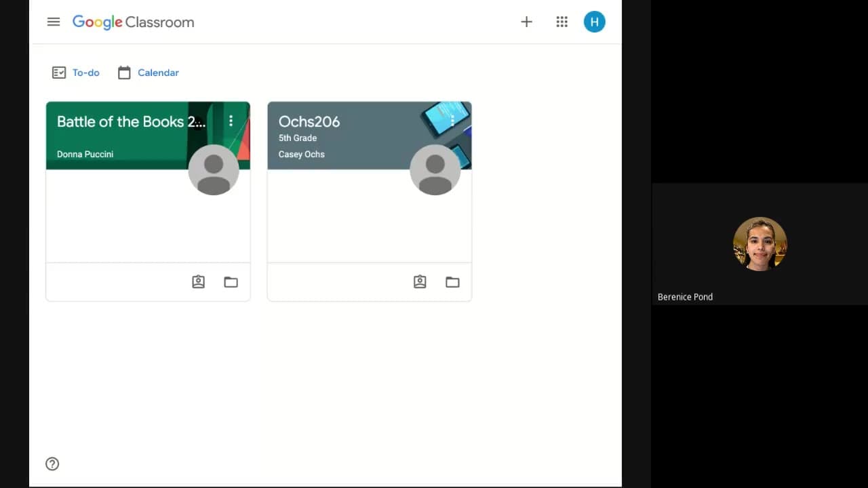Go to the To-do page
868x488 pixels.
click(x=76, y=73)
